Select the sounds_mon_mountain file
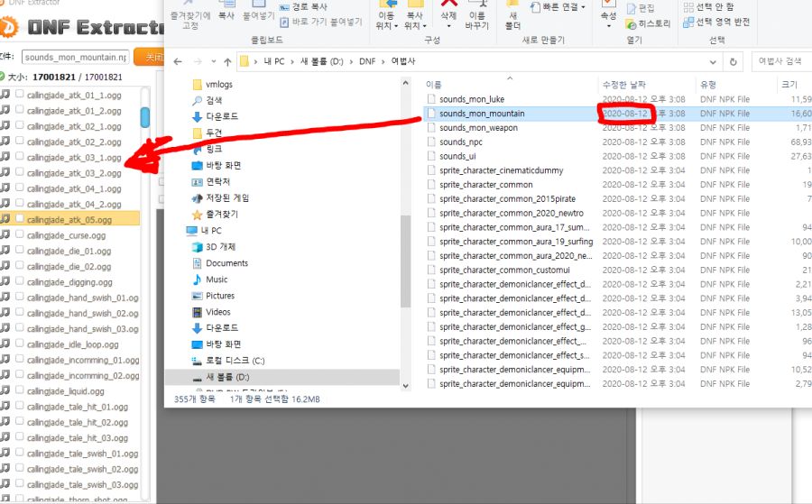This screenshot has width=812, height=504. 482,114
